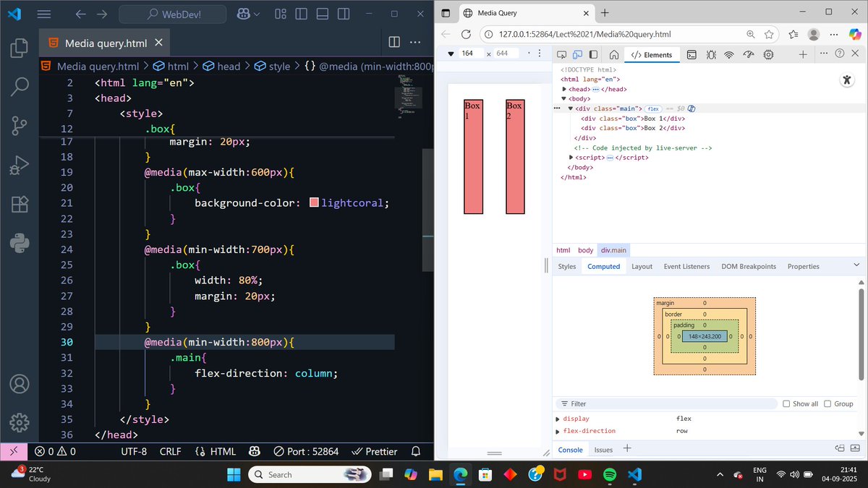Switch to the Styles tab

(x=567, y=267)
